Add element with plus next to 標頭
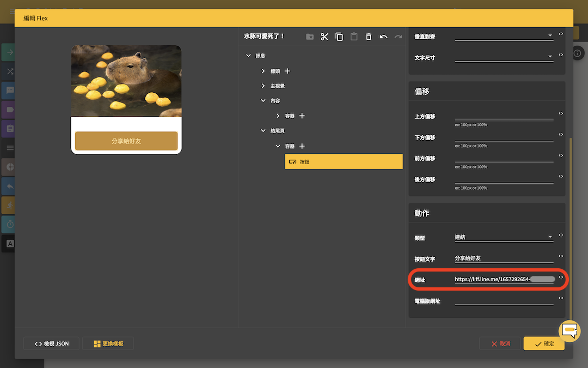Screen dimensions: 588x368 pyautogui.click(x=287, y=71)
